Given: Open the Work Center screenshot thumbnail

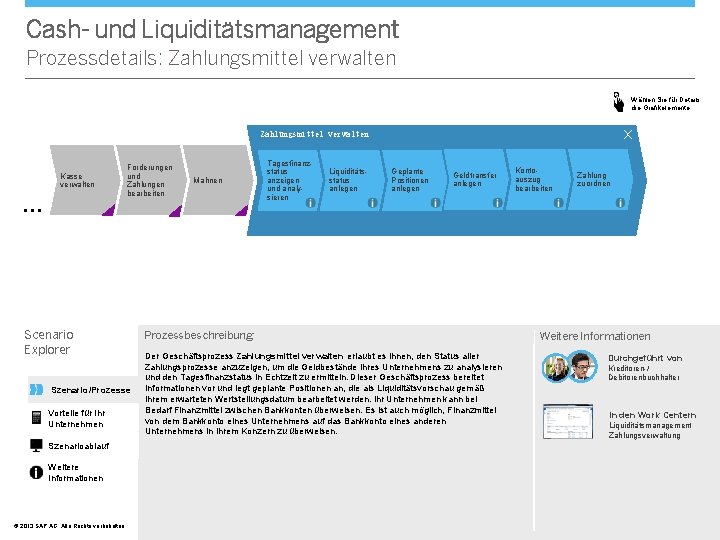Looking at the screenshot, I should tap(568, 422).
